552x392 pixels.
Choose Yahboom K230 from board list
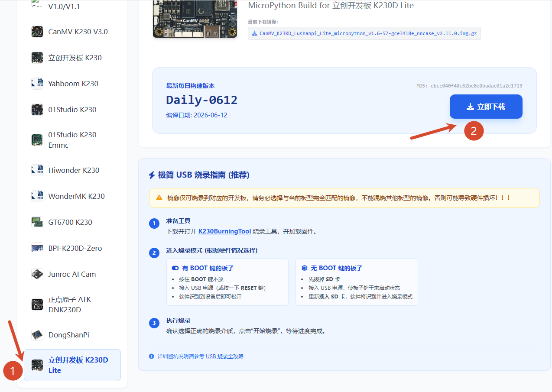click(x=72, y=84)
